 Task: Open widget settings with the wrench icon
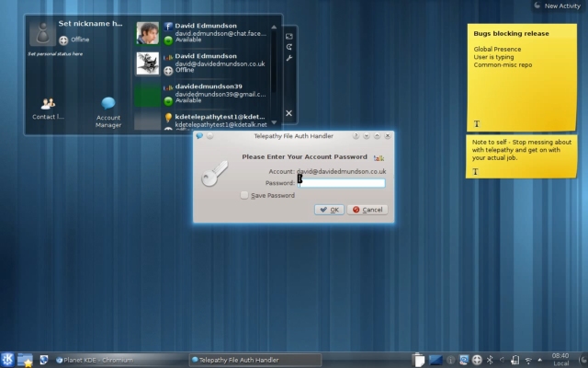pyautogui.click(x=289, y=58)
